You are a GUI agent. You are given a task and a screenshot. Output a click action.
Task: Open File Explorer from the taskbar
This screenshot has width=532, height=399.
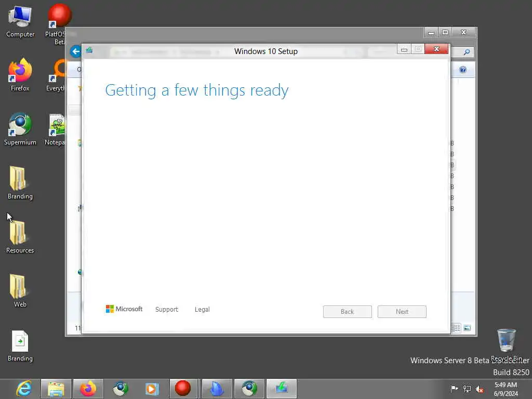[x=56, y=389]
